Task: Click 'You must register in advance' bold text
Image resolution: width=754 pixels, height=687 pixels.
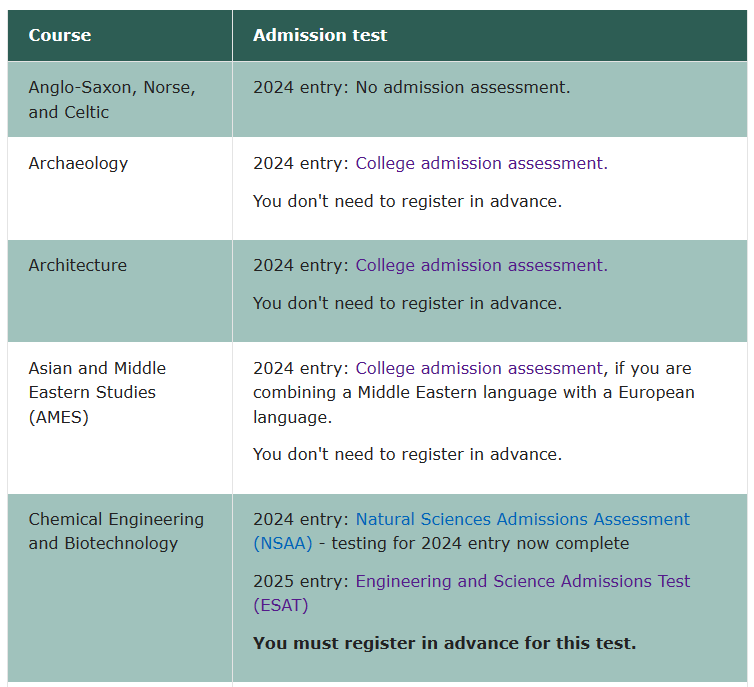Action: pyautogui.click(x=444, y=643)
